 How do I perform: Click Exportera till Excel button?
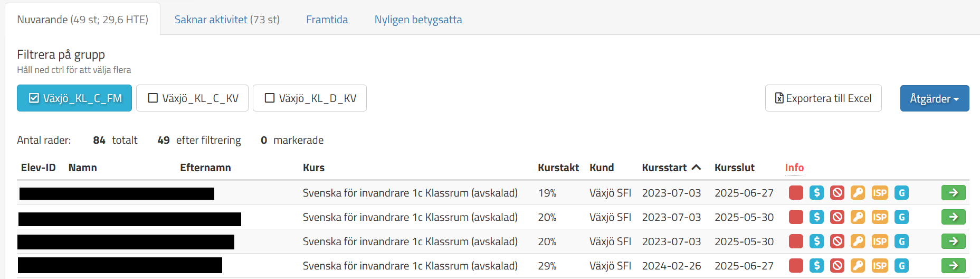coord(823,98)
